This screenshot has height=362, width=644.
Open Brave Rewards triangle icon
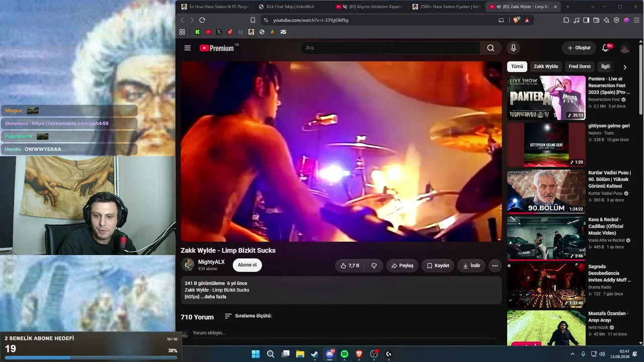[x=527, y=20]
